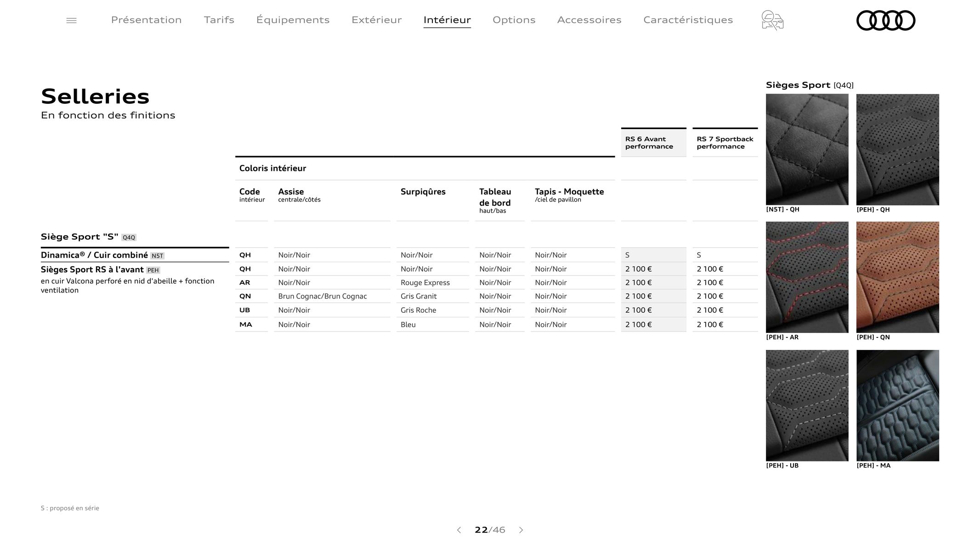The image size is (980, 551).
Task: Click the Siège Sport "S" label
Action: point(79,236)
